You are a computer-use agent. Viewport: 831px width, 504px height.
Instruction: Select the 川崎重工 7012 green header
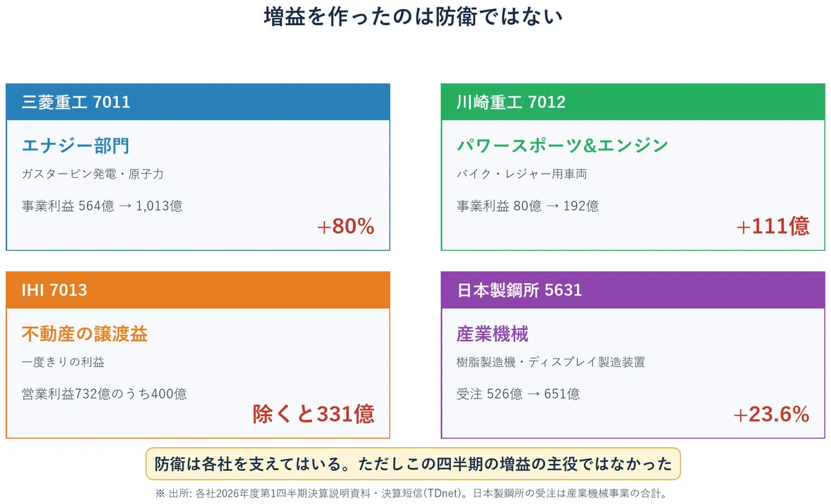633,102
